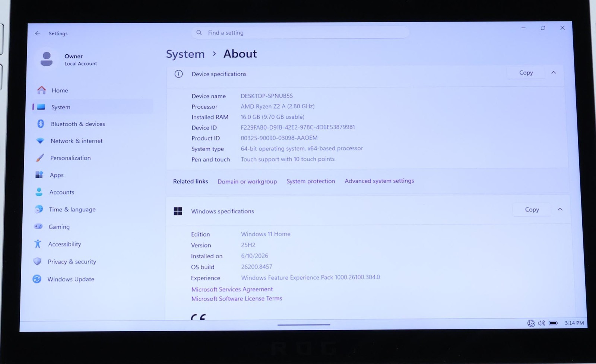Open Advanced system settings link
Viewport: 596px width, 364px height.
[x=379, y=181]
